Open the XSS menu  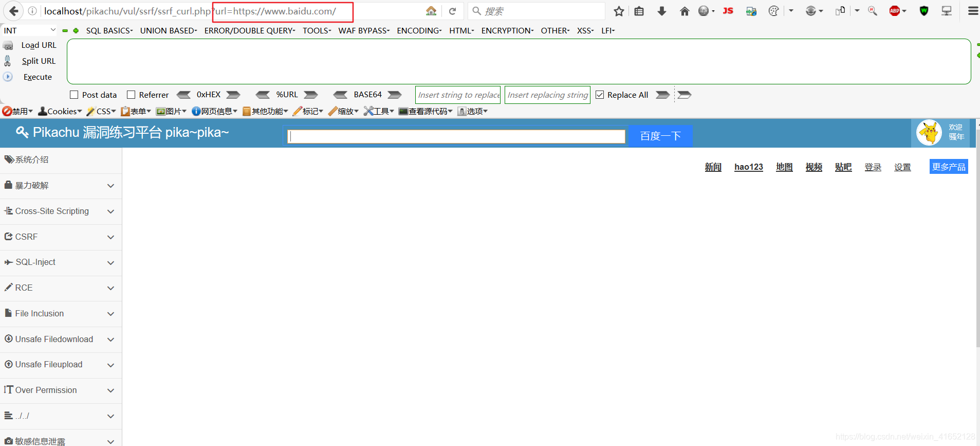[x=585, y=31]
